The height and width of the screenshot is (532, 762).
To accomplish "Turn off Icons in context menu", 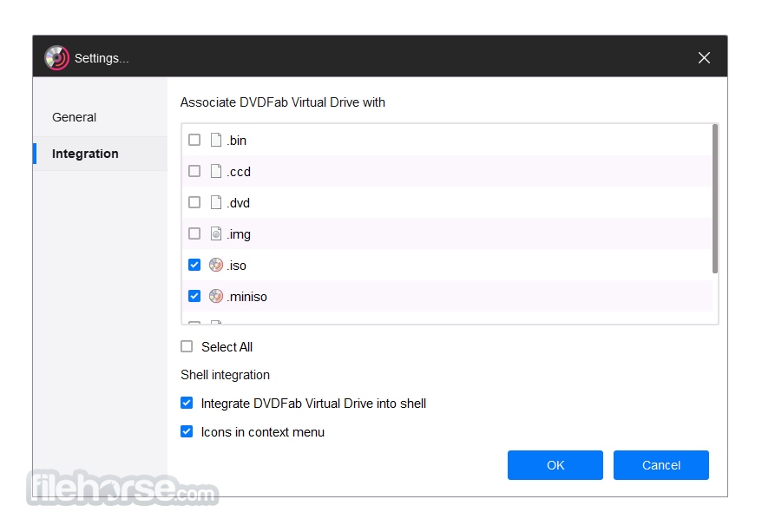I will coord(187,431).
